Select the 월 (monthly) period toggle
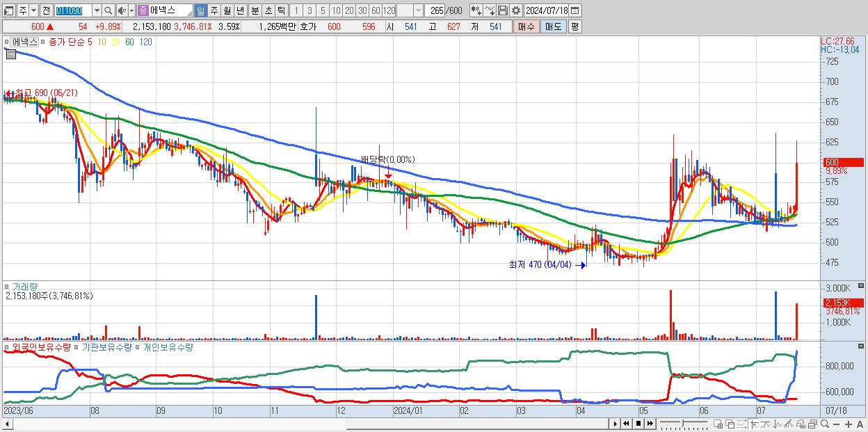 tap(227, 10)
